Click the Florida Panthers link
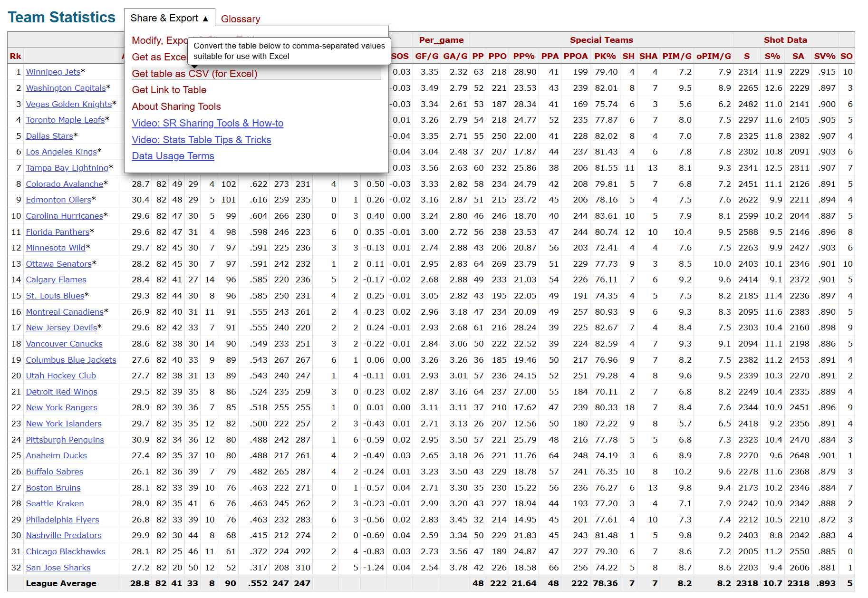This screenshot has width=868, height=598. [58, 232]
